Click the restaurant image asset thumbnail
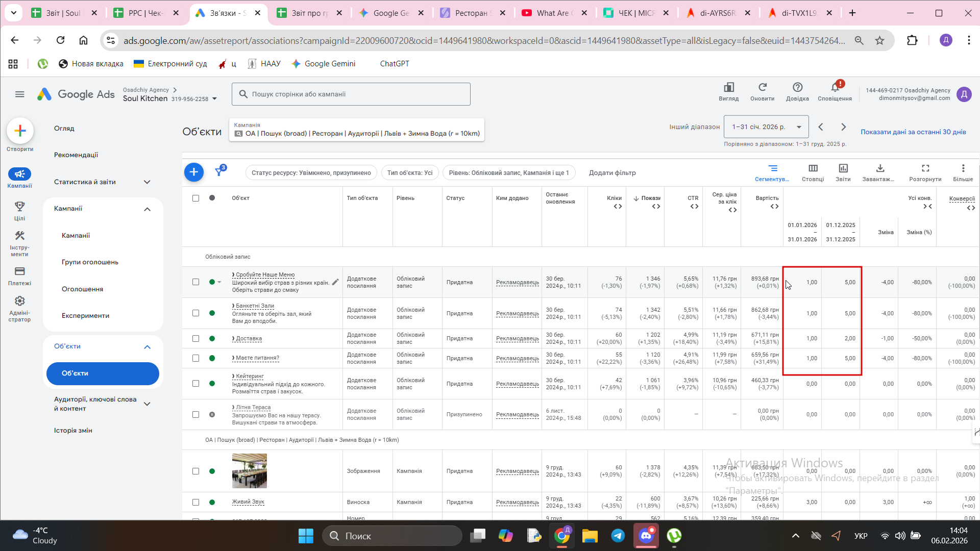Image resolution: width=980 pixels, height=551 pixels. [x=249, y=471]
